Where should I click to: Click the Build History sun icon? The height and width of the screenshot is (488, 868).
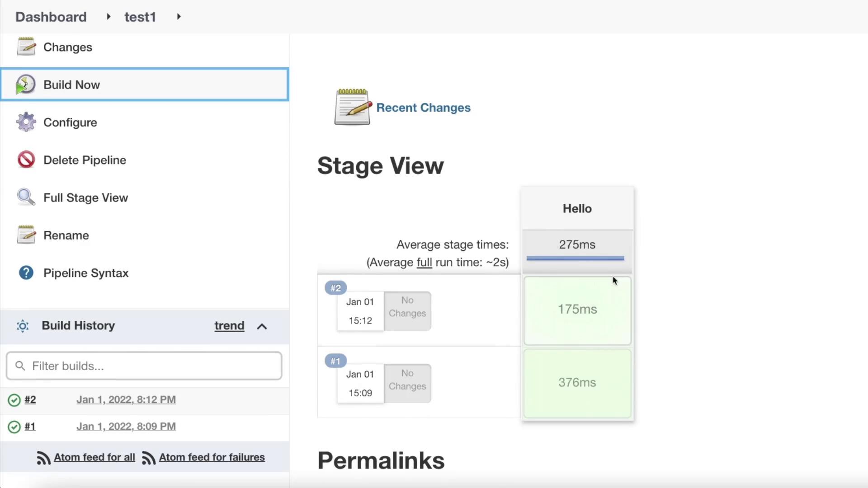click(x=23, y=326)
